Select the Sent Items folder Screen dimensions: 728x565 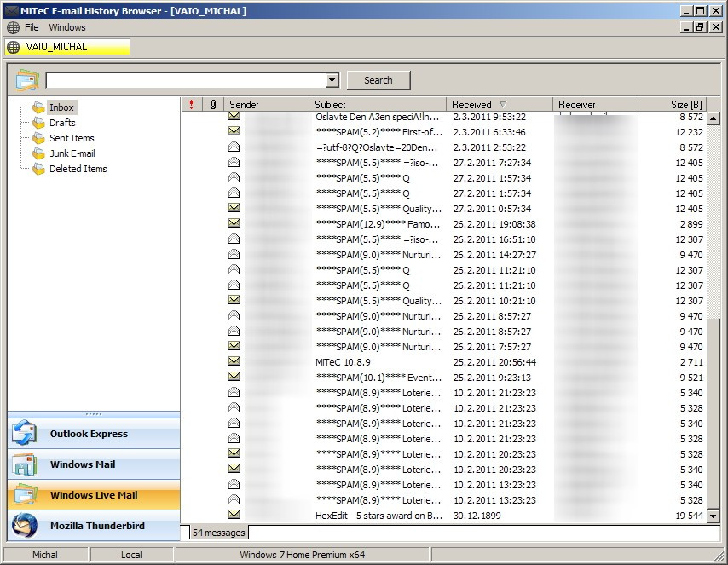pos(72,138)
